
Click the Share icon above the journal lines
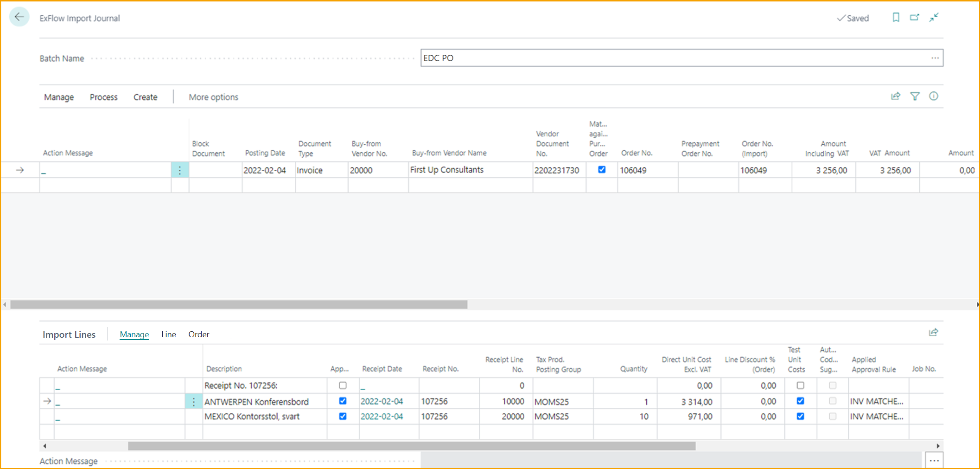click(x=896, y=96)
